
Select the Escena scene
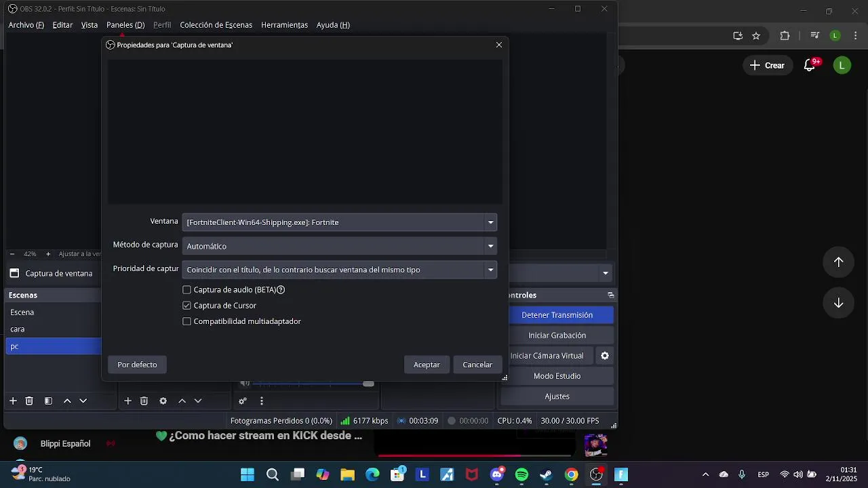pos(54,312)
